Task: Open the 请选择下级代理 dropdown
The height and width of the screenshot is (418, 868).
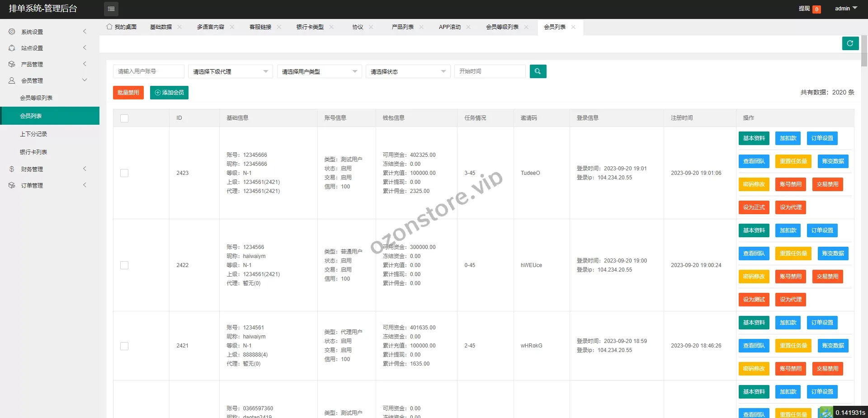Action: (230, 71)
